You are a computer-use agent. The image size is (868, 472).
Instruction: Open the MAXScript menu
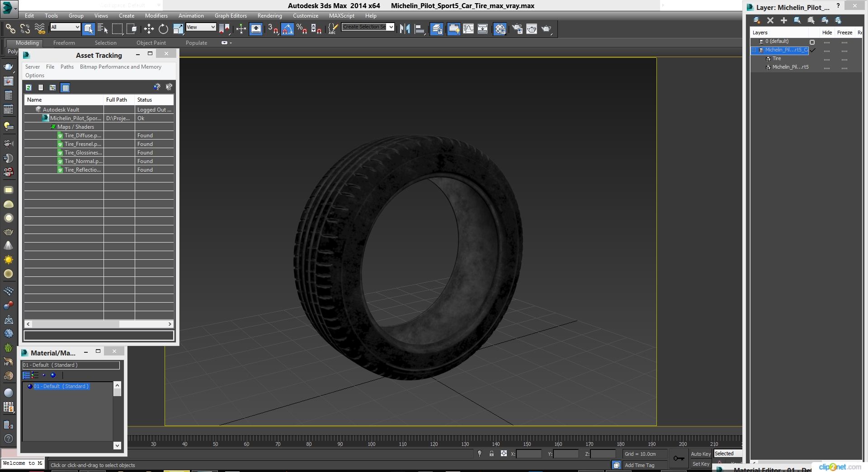[342, 15]
